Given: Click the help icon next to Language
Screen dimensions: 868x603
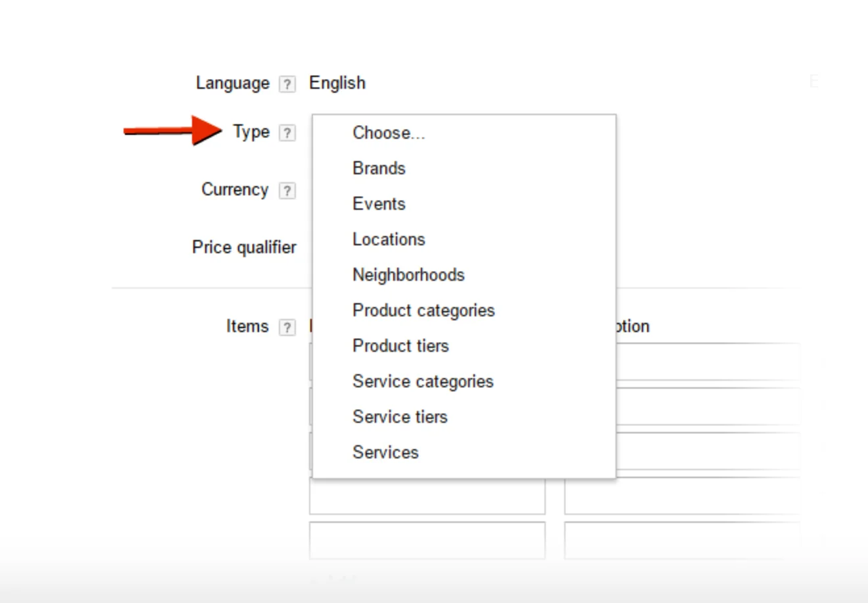Looking at the screenshot, I should pos(287,84).
